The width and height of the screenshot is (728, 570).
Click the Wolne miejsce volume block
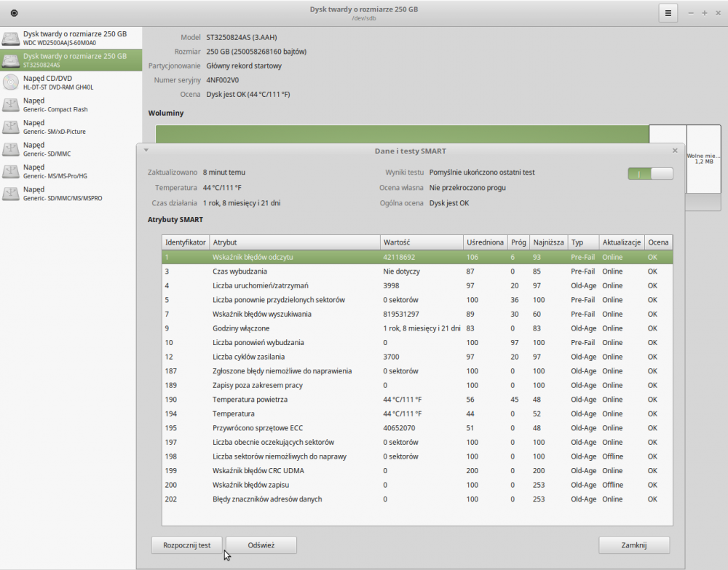click(x=703, y=159)
